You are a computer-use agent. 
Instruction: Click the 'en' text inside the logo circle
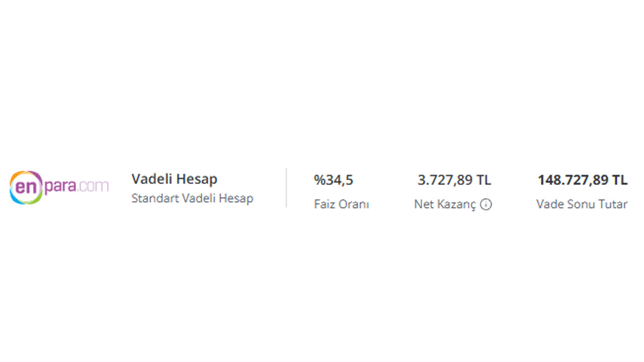pos(24,188)
